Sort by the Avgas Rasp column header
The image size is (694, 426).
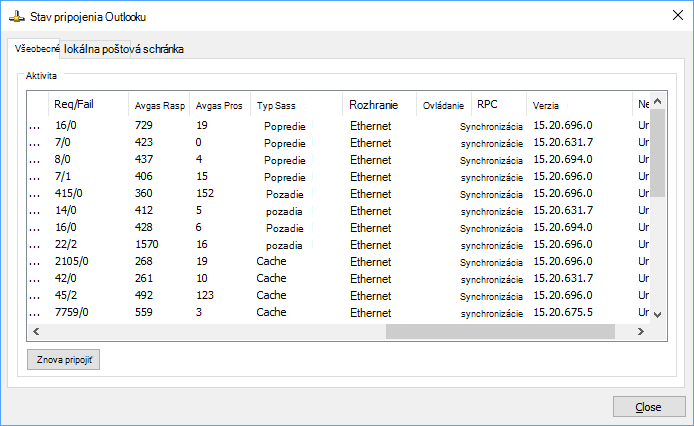point(159,105)
